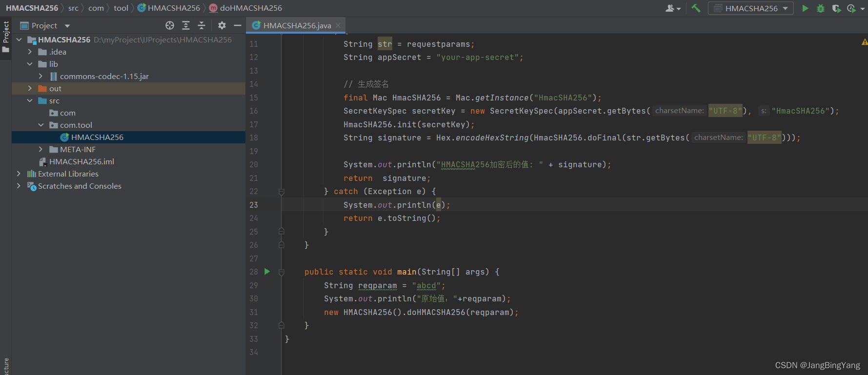Select the External Libraries row
The height and width of the screenshot is (375, 868).
[x=128, y=174]
